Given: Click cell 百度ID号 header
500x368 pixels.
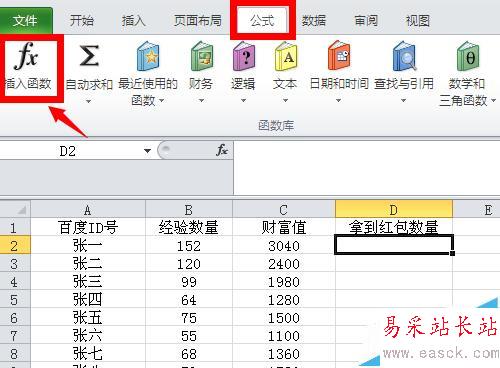Looking at the screenshot, I should click(88, 227).
